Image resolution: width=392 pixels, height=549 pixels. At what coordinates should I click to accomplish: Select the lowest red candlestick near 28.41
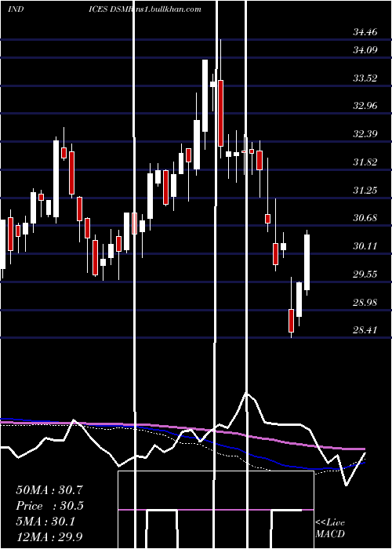click(x=291, y=320)
